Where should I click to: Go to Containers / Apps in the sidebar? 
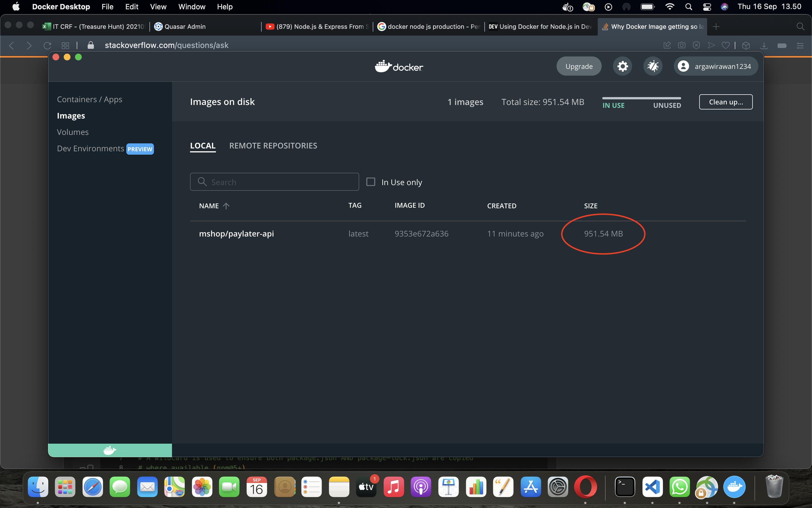(x=90, y=99)
